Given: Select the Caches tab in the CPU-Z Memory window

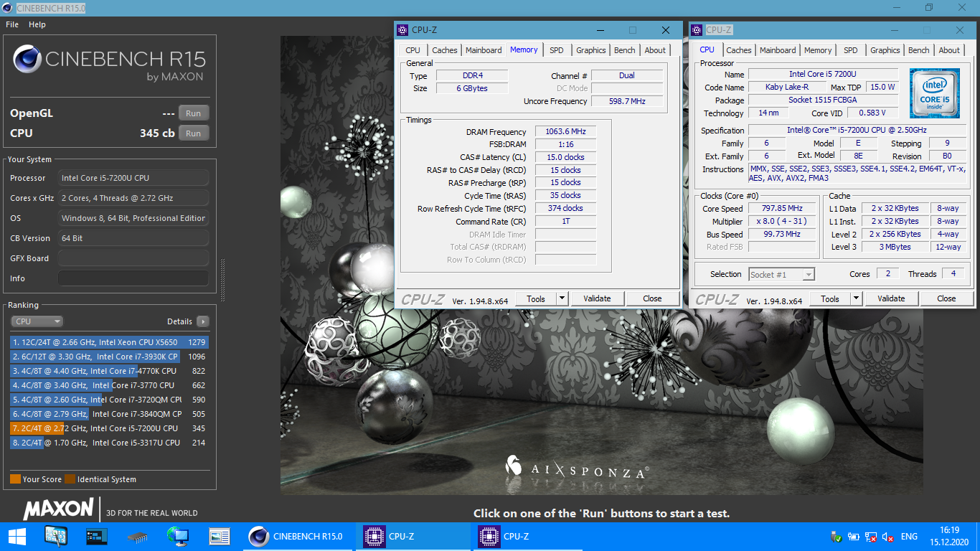Looking at the screenshot, I should (x=445, y=50).
